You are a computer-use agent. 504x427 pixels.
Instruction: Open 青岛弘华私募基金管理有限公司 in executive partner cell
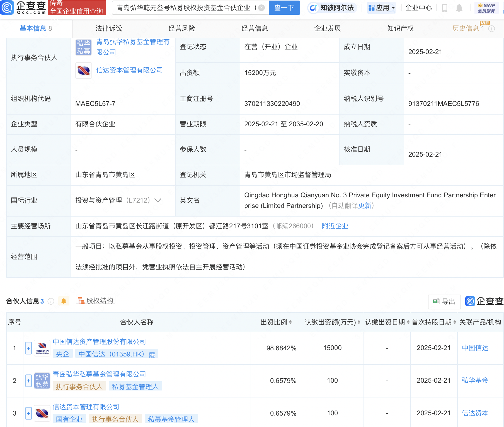click(133, 47)
